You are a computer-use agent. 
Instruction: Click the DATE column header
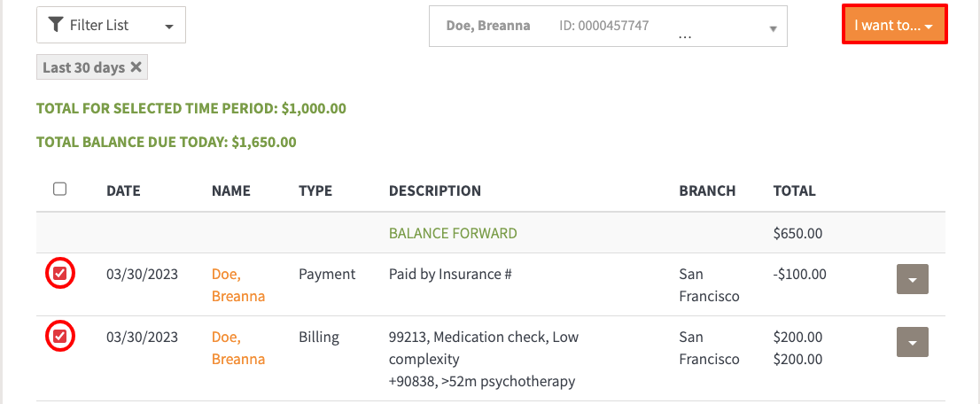click(123, 190)
